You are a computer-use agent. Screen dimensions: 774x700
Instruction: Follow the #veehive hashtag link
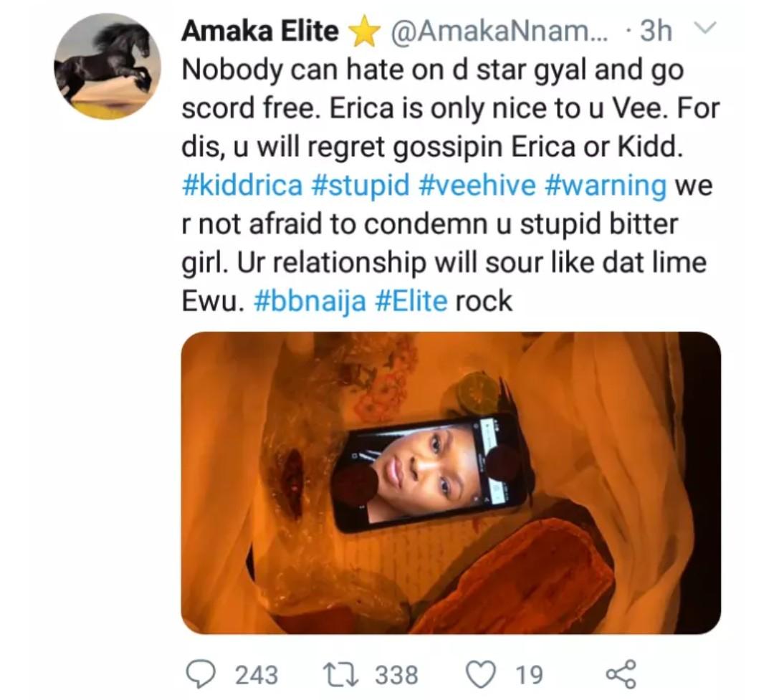coord(475,186)
